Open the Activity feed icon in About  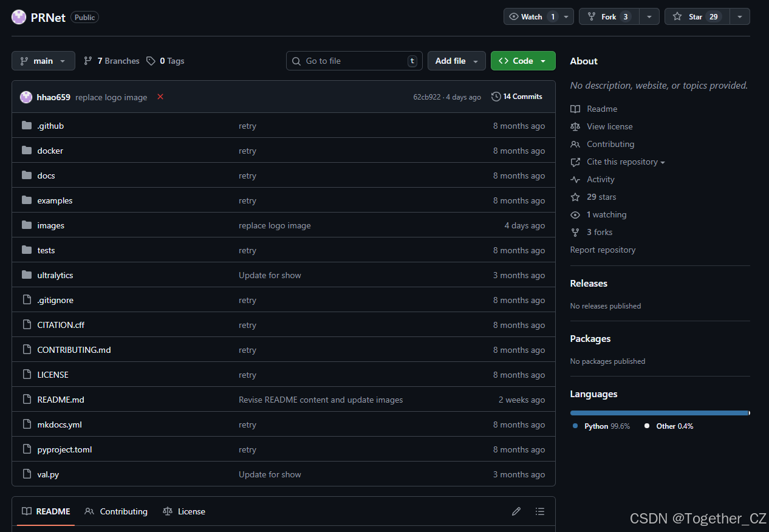tap(575, 179)
